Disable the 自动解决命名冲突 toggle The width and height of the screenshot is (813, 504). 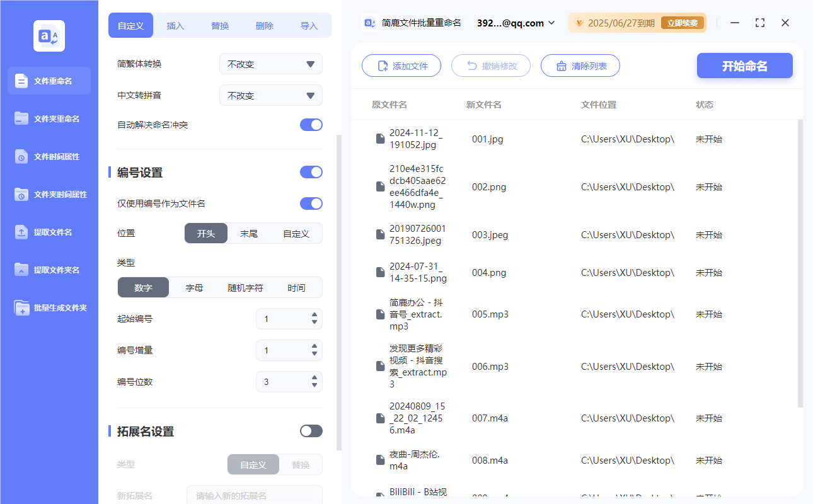click(x=311, y=125)
